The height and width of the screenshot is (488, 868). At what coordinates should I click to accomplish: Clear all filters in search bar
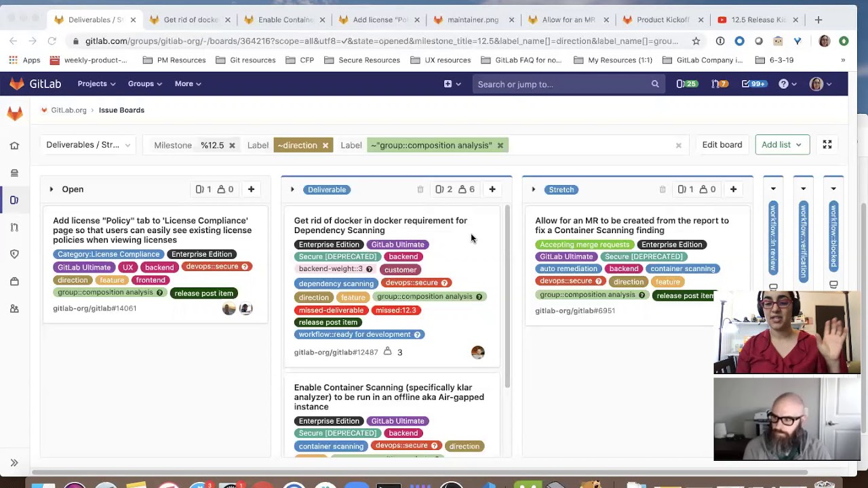pyautogui.click(x=678, y=145)
